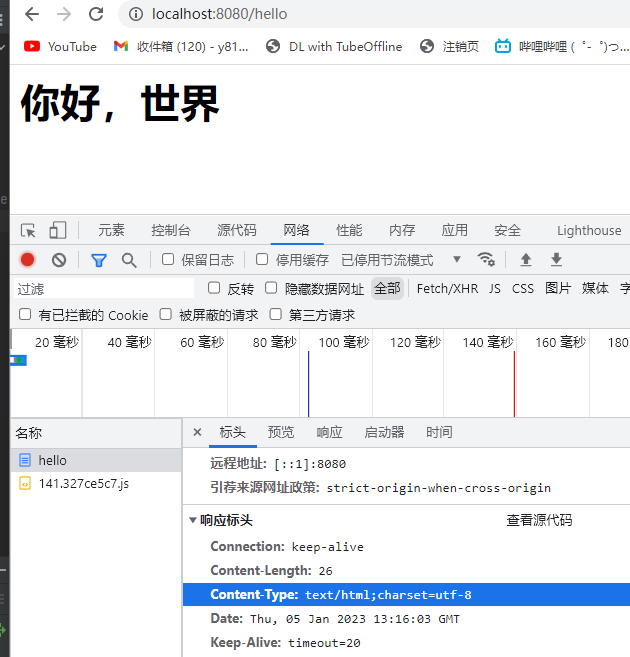Switch to the 控制台 DevTools tab

click(x=170, y=230)
